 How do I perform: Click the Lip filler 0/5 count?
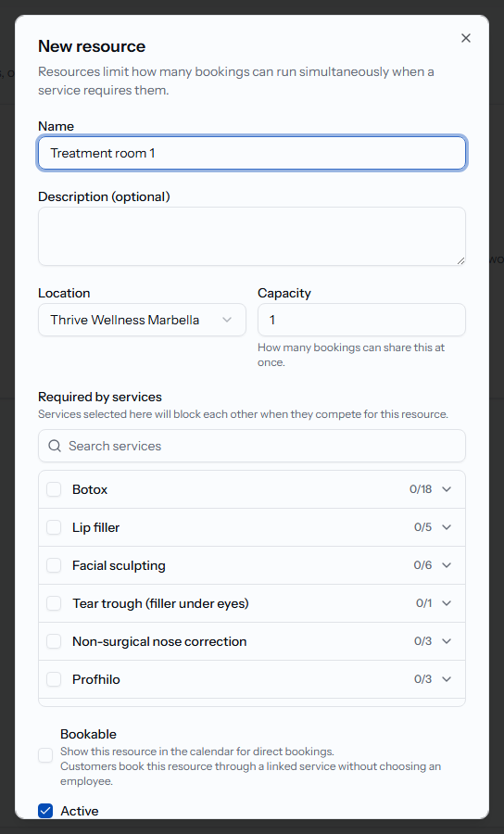tap(422, 527)
